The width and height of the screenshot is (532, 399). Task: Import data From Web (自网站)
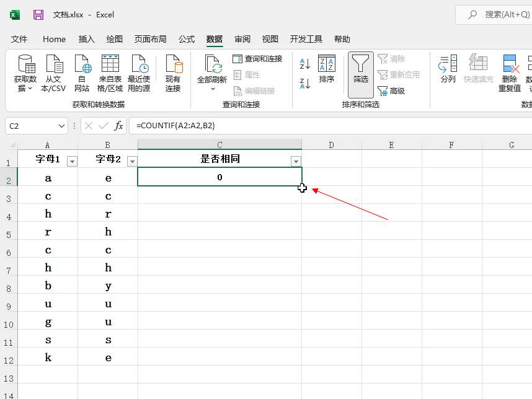(x=82, y=73)
